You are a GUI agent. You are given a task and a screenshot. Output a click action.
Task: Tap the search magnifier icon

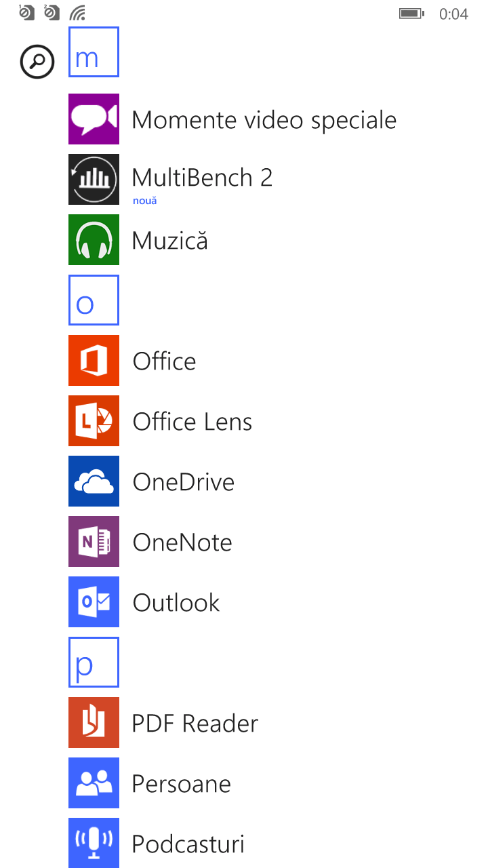tap(37, 62)
